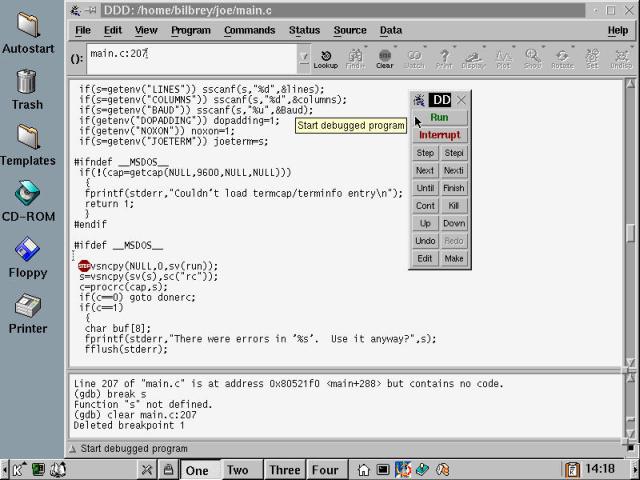The height and width of the screenshot is (480, 640).
Task: Expand the argument field history dropdown
Action: pyautogui.click(x=304, y=57)
